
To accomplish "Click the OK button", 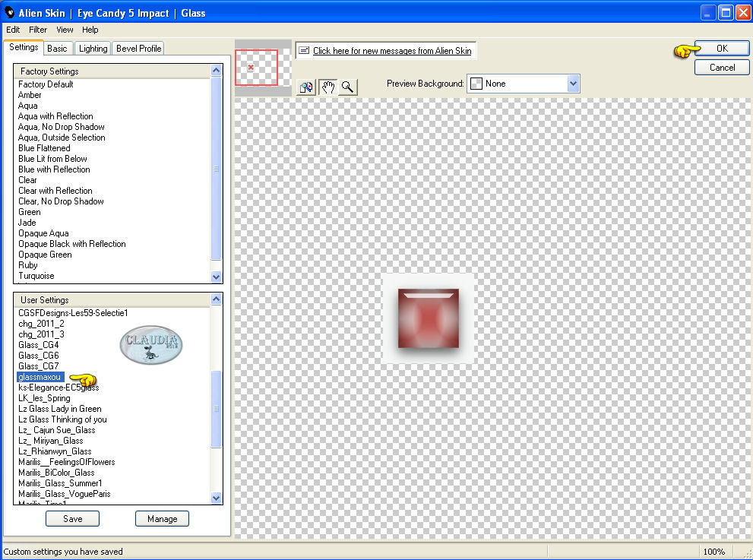I will [x=722, y=49].
